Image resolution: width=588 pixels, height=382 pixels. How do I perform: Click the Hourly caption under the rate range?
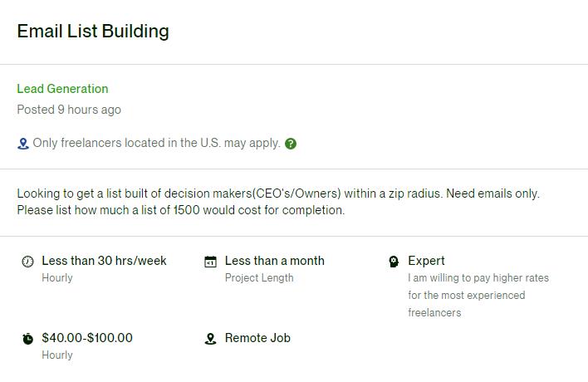57,355
